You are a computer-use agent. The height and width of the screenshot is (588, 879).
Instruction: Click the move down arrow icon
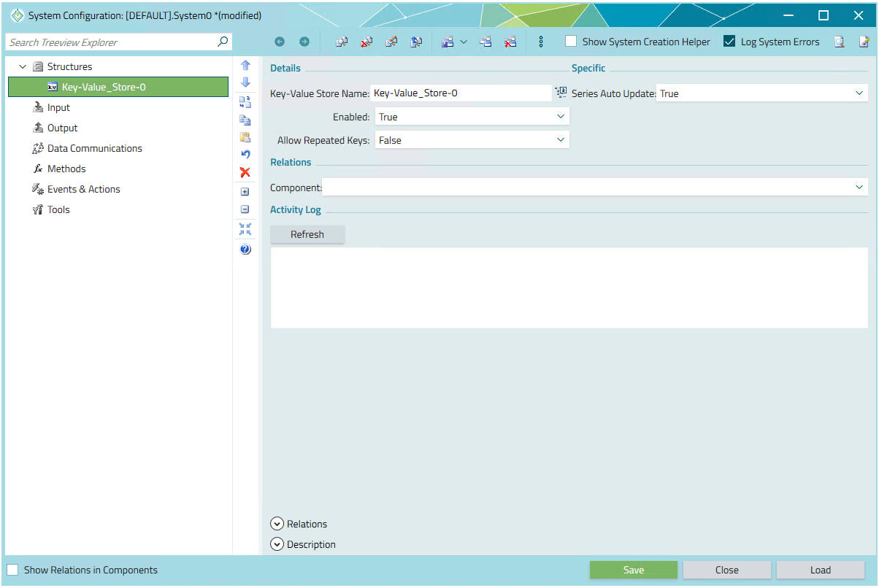pyautogui.click(x=245, y=82)
